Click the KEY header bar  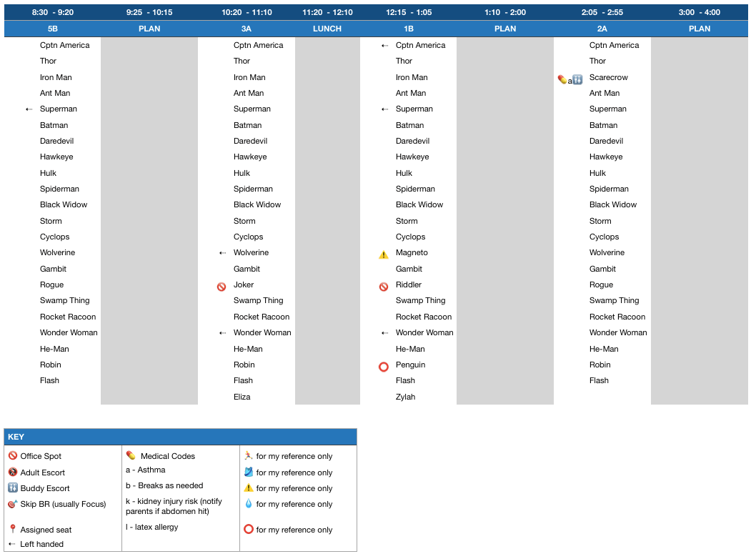pos(180,437)
